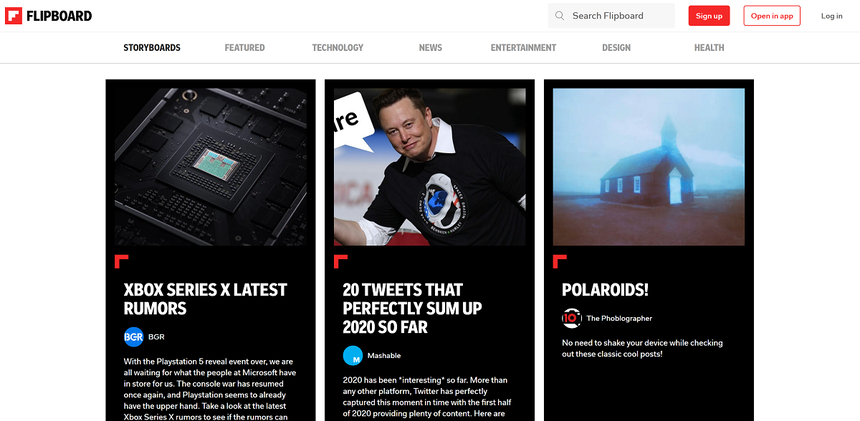This screenshot has height=421, width=860.
Task: Open the BGR publisher avatar
Action: (x=133, y=337)
